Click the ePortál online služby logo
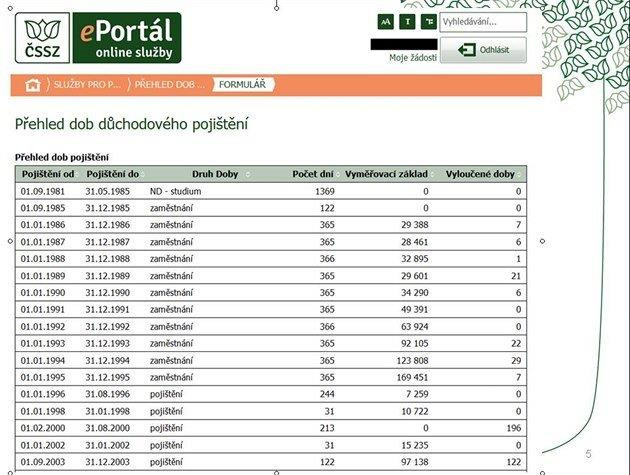The width and height of the screenshot is (630, 475). (127, 37)
